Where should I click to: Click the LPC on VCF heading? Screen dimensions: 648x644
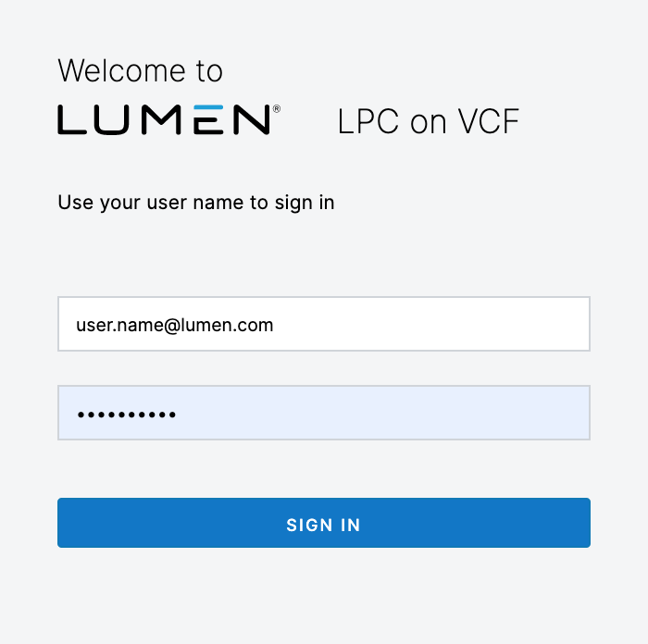[428, 121]
